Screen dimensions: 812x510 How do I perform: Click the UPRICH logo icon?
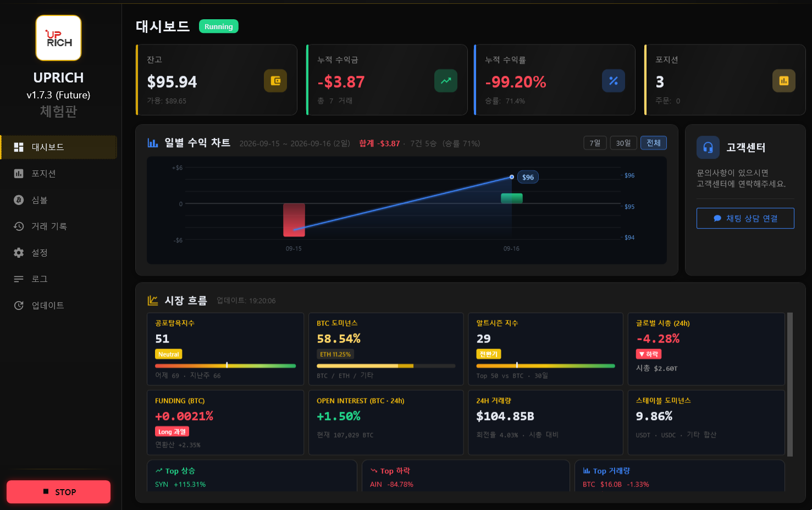pyautogui.click(x=58, y=38)
